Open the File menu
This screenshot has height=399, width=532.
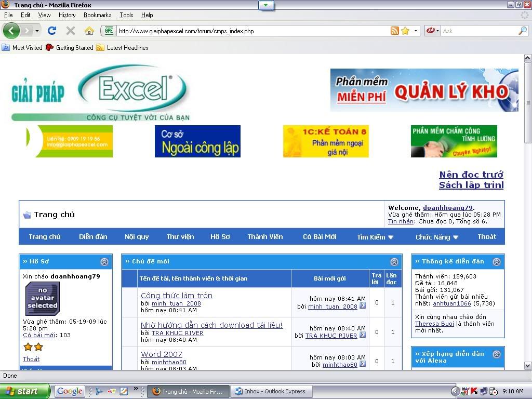click(8, 15)
